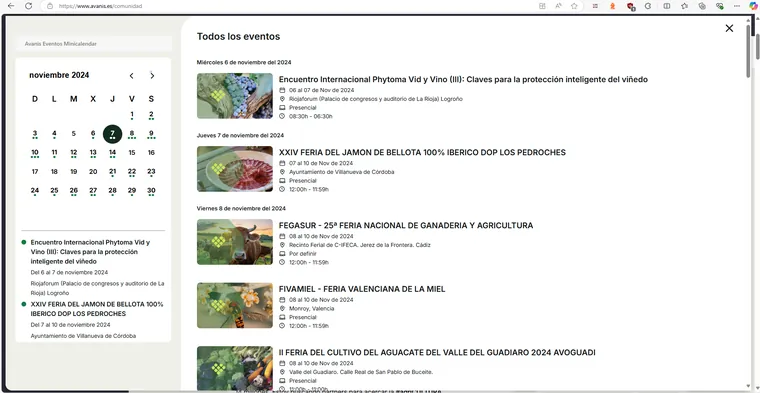Select November 14 in the calendar
This screenshot has height=393, width=760.
112,153
